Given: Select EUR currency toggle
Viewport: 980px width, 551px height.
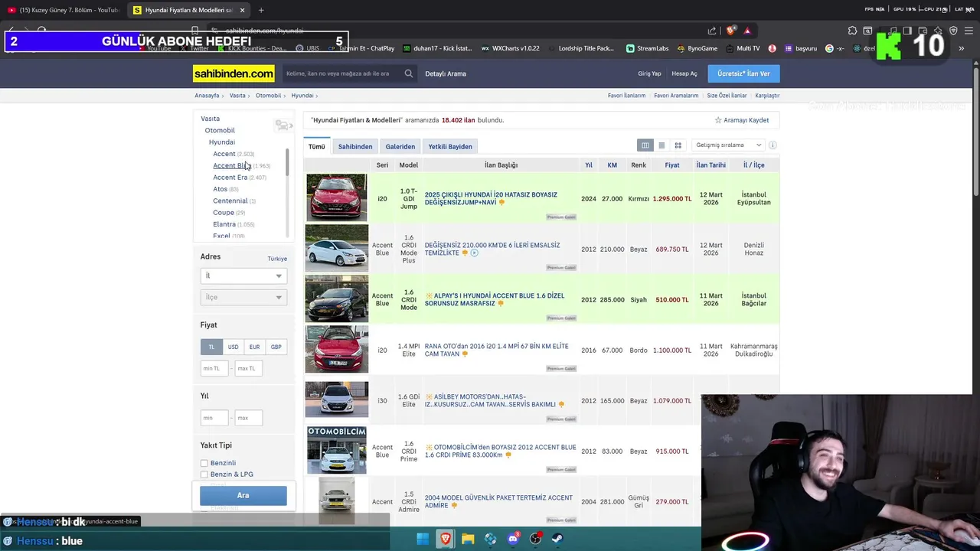Looking at the screenshot, I should tap(254, 347).
